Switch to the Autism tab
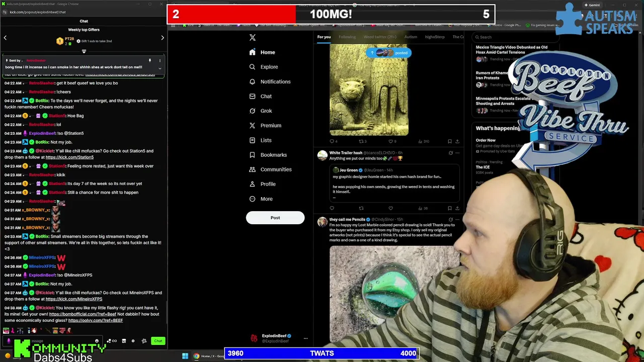Viewport: 644px width, 362px height. (x=411, y=37)
